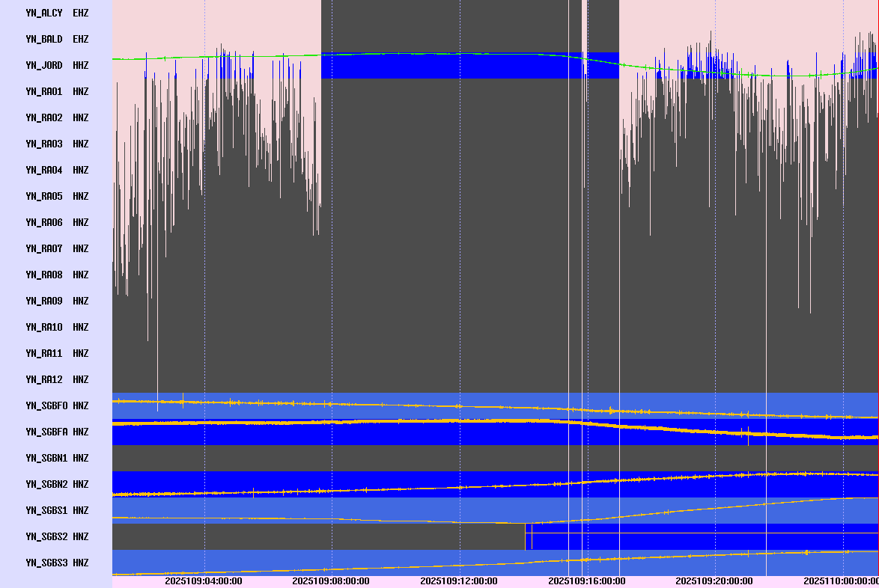Select the YN_SGBFA HNZ channel label
This screenshot has width=879, height=588.
[57, 432]
